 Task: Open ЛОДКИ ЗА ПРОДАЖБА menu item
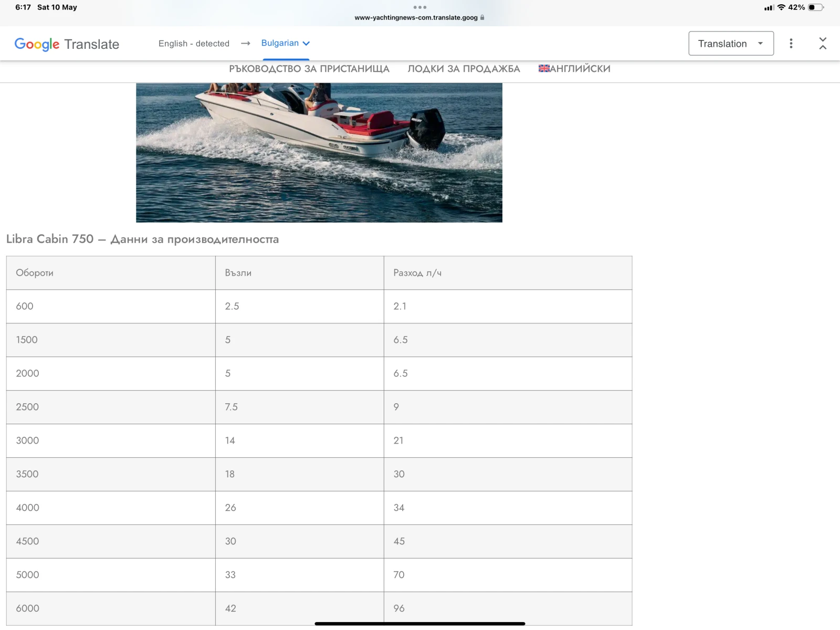pos(464,69)
